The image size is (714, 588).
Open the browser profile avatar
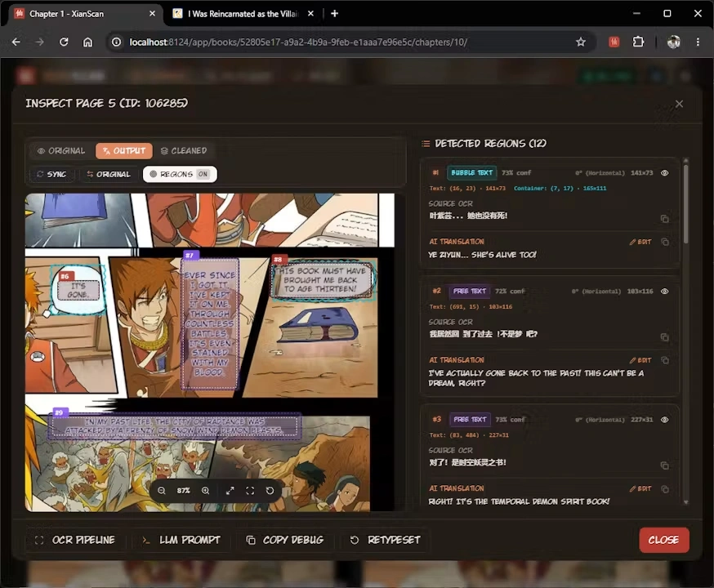(x=673, y=42)
